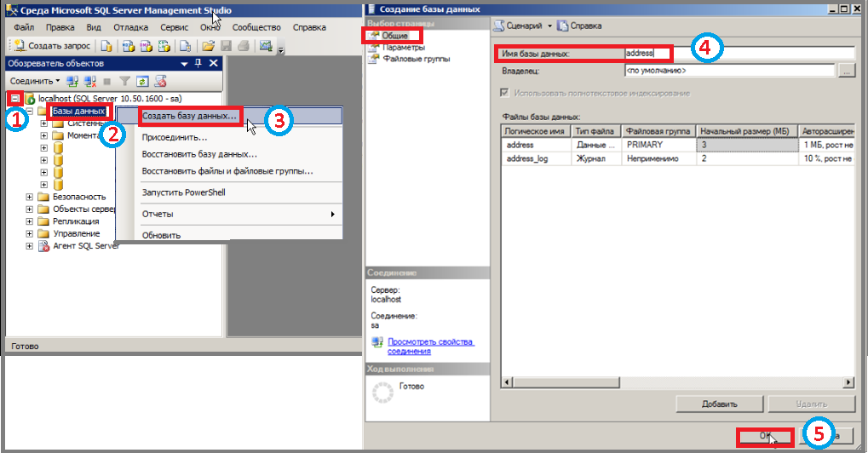868x453 pixels.
Task: Open the Файл menu
Action: point(24,27)
